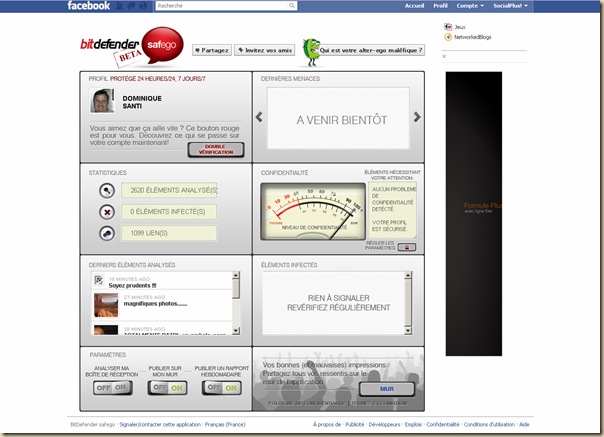Screen dimensions: 604x437
Task: Click analysed elements list scrollbar down arrow
Action: (x=236, y=331)
